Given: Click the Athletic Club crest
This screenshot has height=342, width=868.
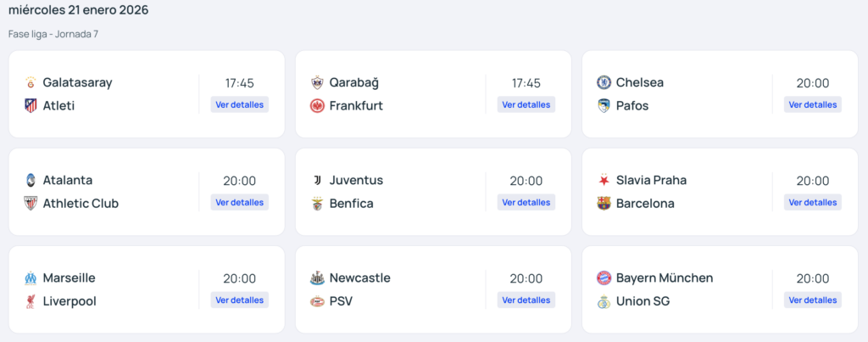Looking at the screenshot, I should (31, 204).
